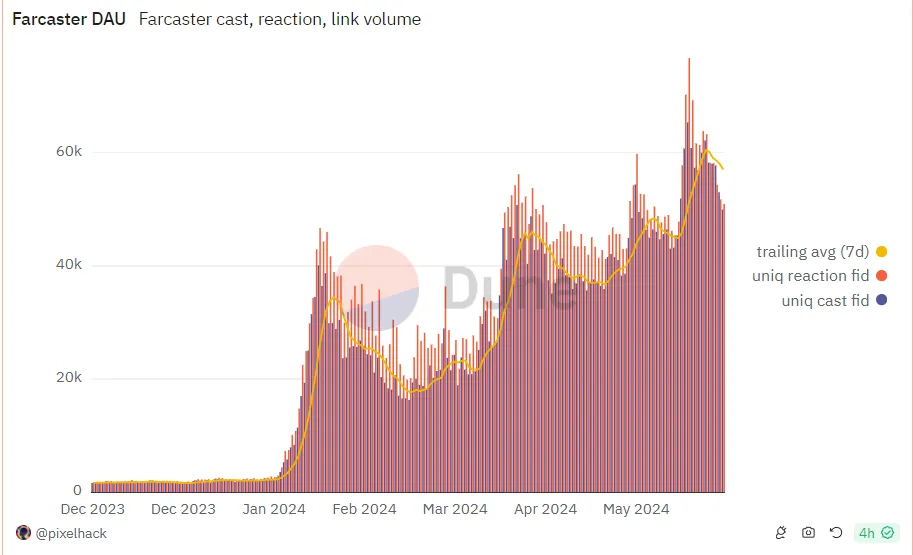Toggle trailing avg (7d) legend series
The width and height of the screenshot is (913, 555).
(x=812, y=252)
